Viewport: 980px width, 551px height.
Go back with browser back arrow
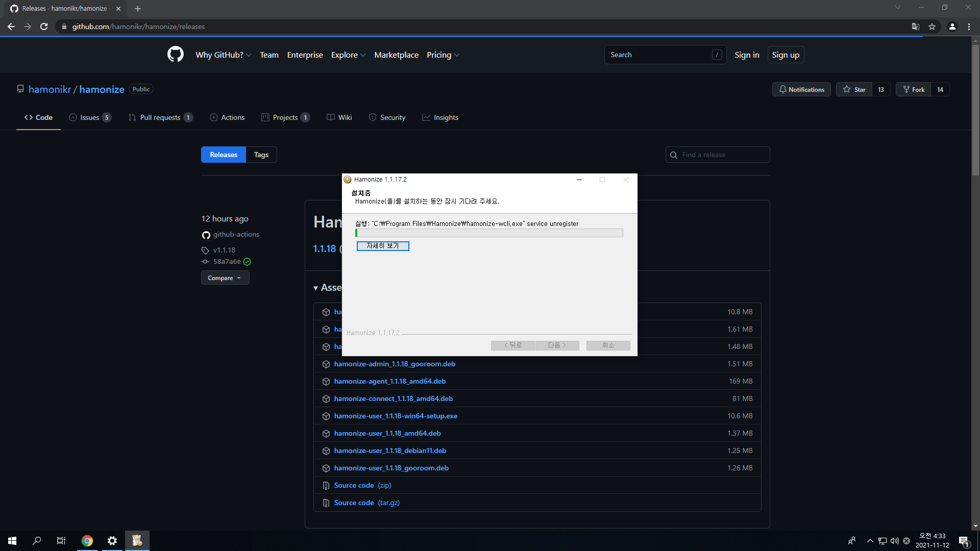(11, 27)
